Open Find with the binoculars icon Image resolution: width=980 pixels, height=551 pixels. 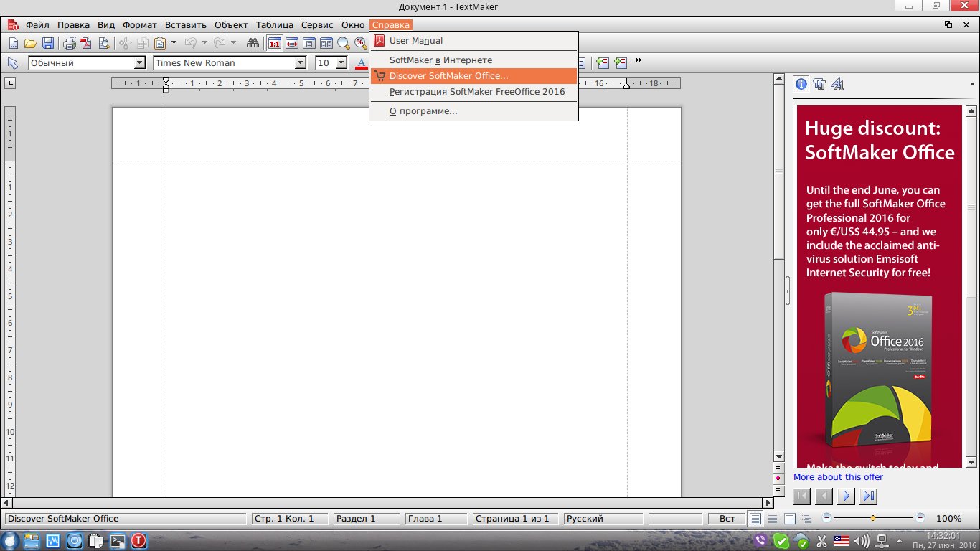(x=253, y=43)
